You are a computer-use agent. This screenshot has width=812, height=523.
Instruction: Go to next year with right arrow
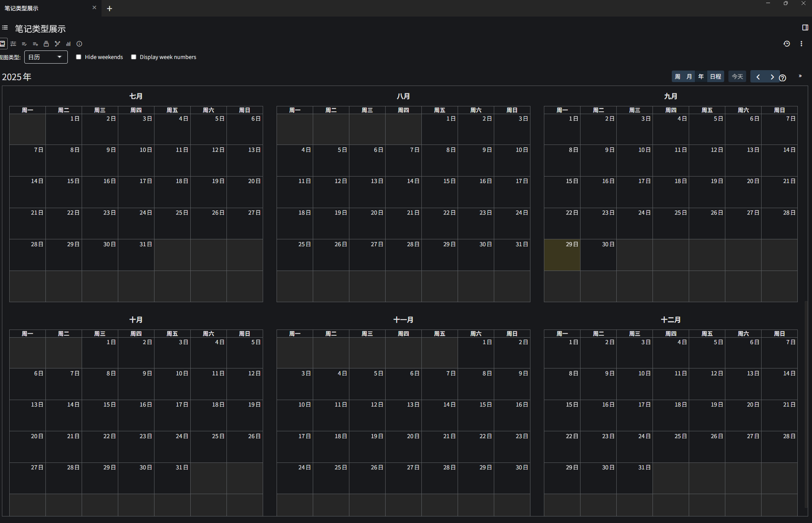772,77
